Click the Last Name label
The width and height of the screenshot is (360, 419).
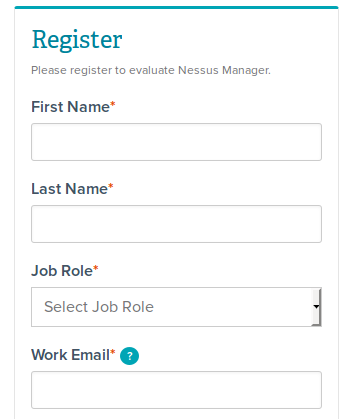pyautogui.click(x=69, y=189)
